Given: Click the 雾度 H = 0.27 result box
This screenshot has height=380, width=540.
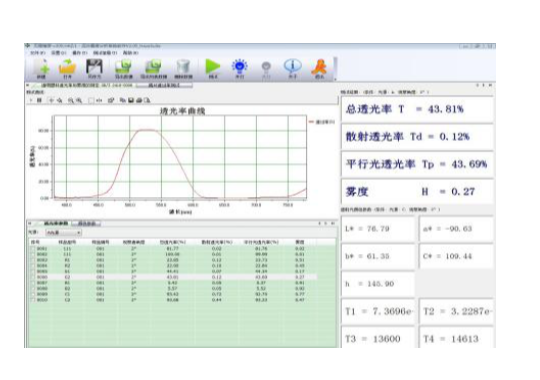Looking at the screenshot, I should pyautogui.click(x=417, y=192).
